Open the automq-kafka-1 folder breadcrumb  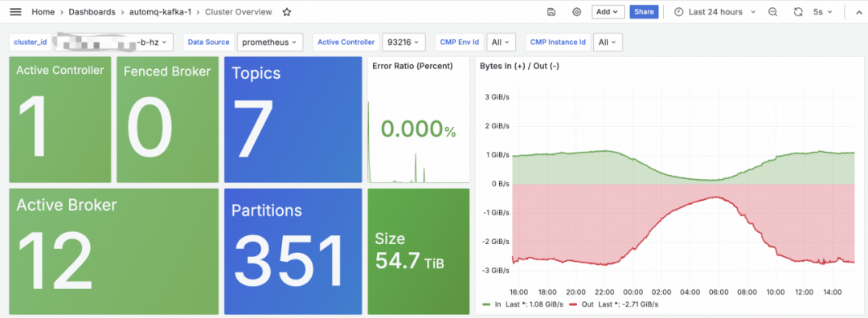161,12
